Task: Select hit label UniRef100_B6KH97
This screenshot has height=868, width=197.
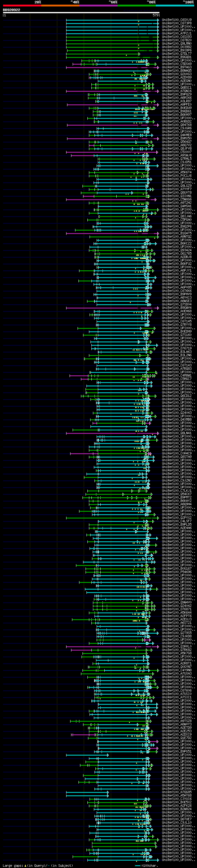Action: [x=177, y=115]
